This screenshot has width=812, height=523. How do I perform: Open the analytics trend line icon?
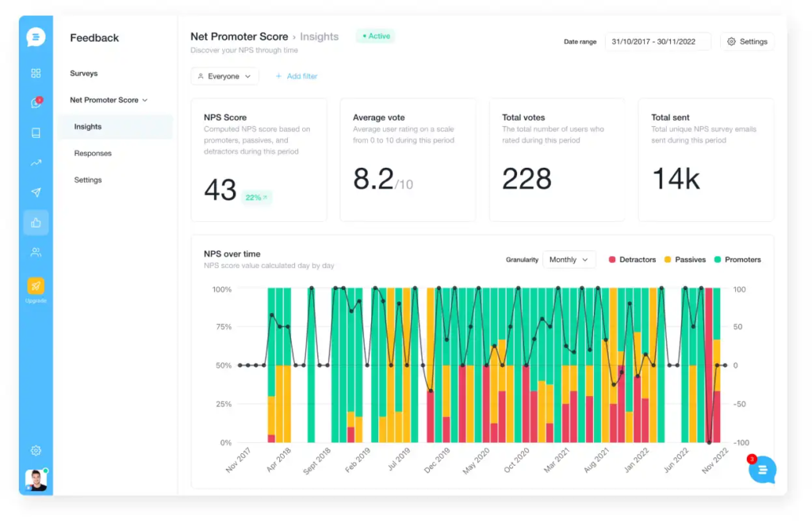(36, 163)
